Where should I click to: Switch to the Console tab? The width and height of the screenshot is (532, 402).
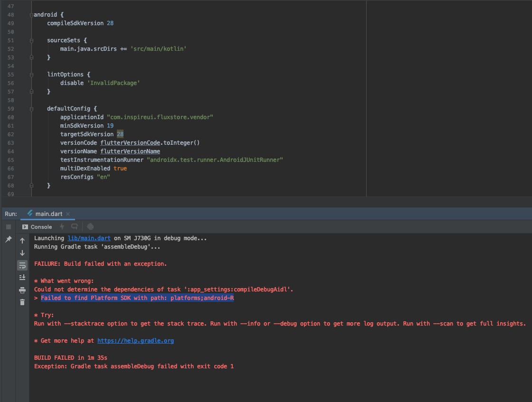37,226
